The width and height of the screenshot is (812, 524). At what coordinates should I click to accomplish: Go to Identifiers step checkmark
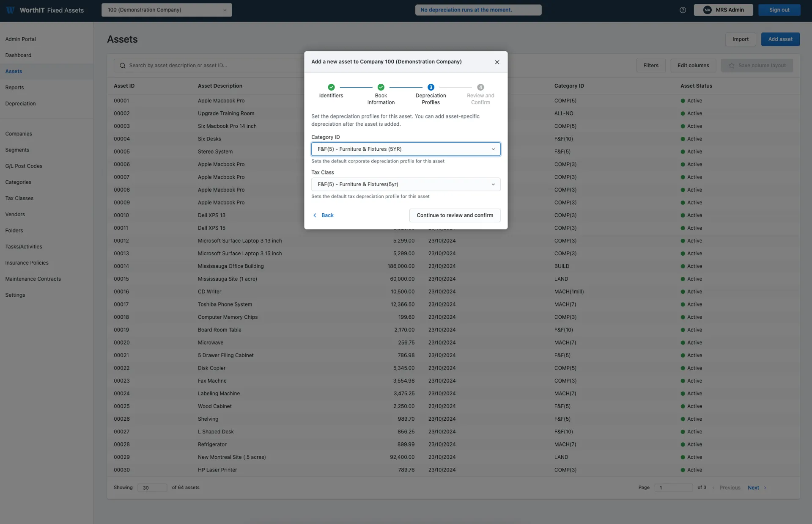pos(331,87)
